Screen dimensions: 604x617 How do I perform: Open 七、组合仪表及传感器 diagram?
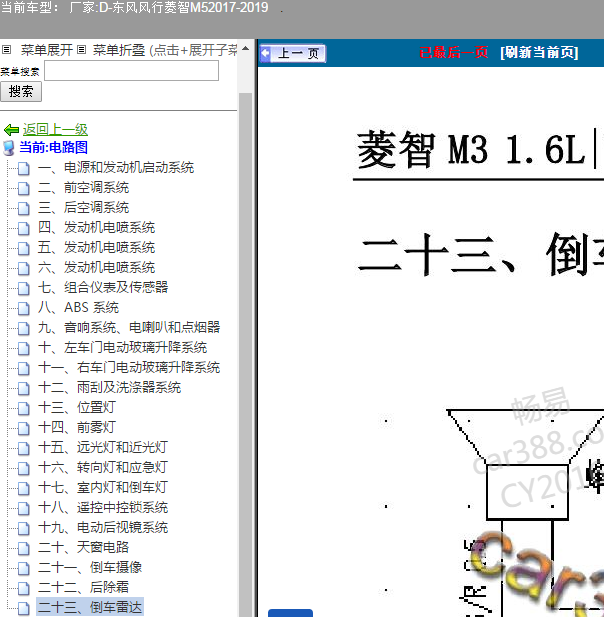[x=103, y=287]
